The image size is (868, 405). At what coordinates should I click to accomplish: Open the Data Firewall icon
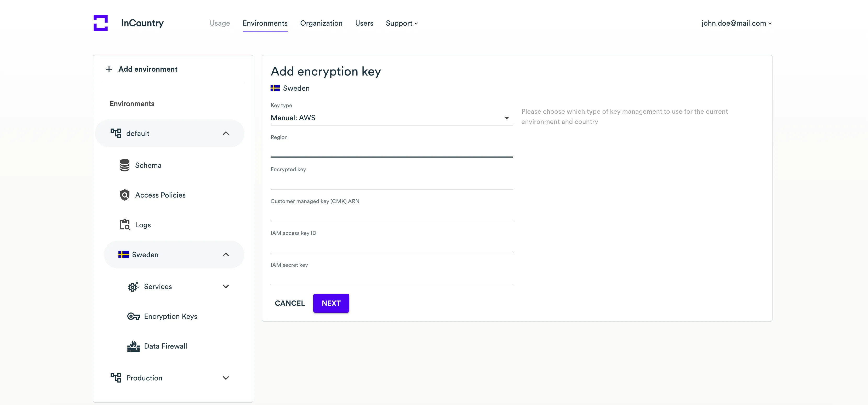click(133, 346)
